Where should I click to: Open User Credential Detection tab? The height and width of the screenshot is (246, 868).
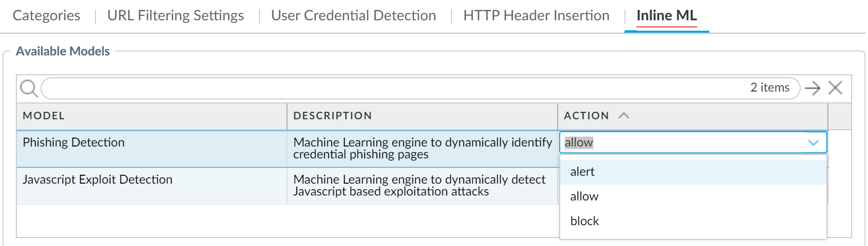[x=353, y=15]
